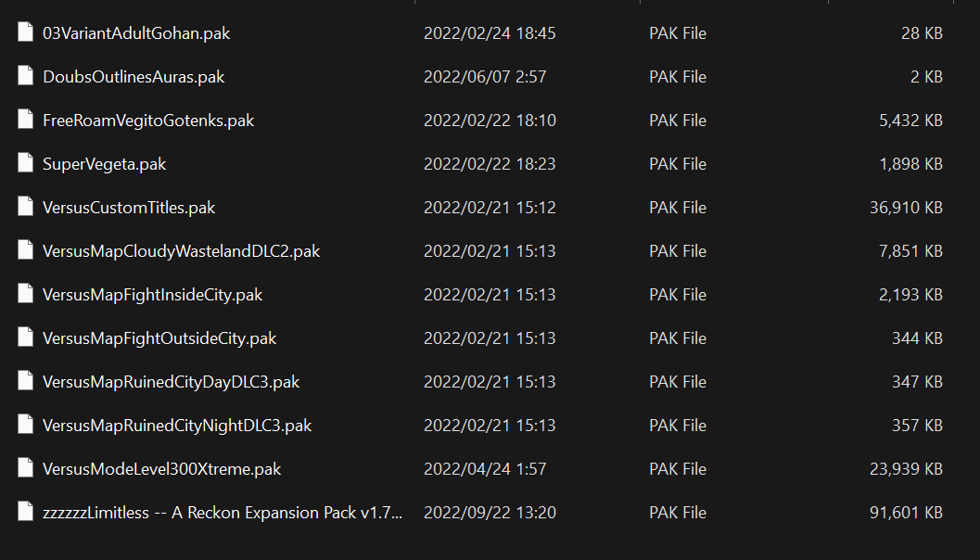Click the 36,910 KB file size

click(906, 208)
